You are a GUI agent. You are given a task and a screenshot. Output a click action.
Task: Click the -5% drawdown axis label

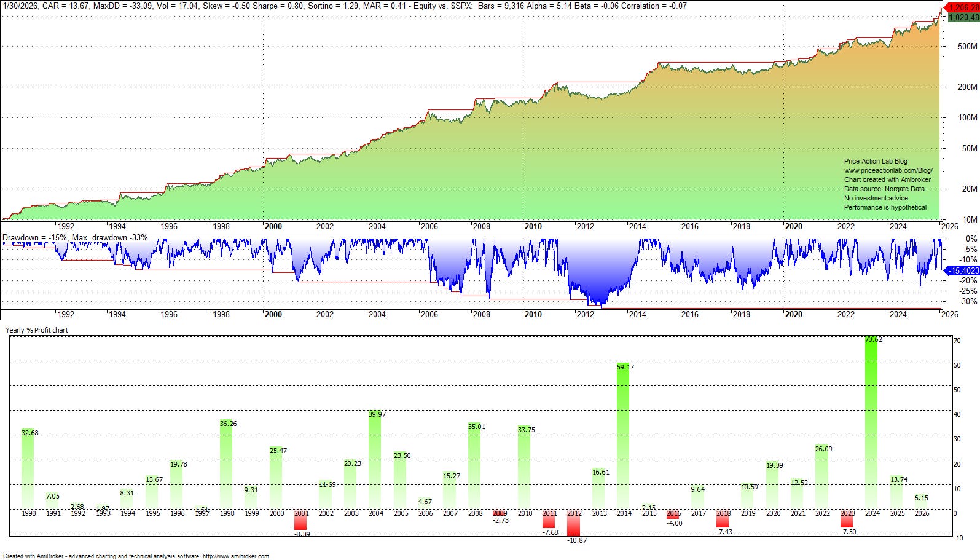970,249
